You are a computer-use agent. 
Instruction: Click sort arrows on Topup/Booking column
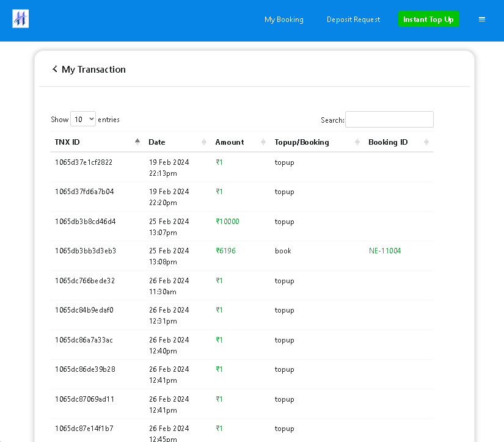click(357, 142)
